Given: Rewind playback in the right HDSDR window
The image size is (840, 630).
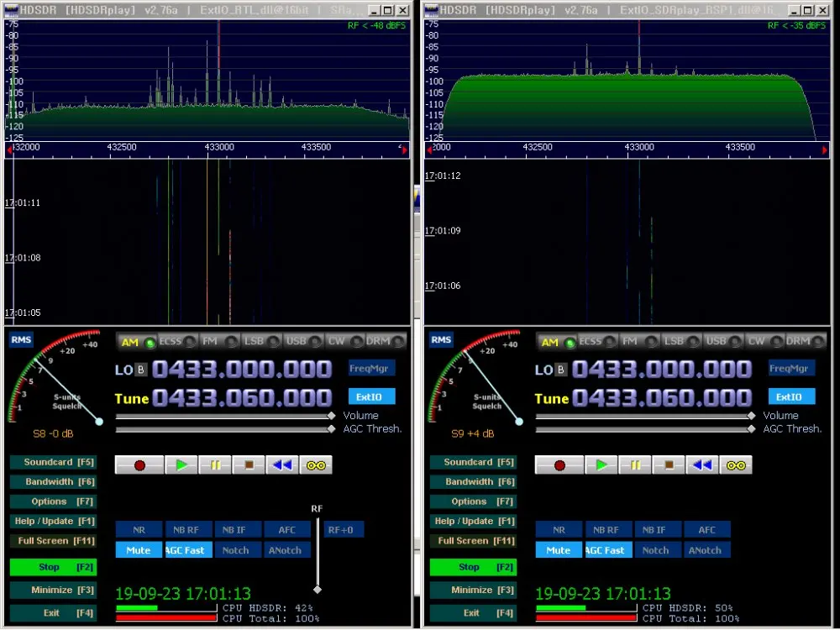Looking at the screenshot, I should pos(702,465).
